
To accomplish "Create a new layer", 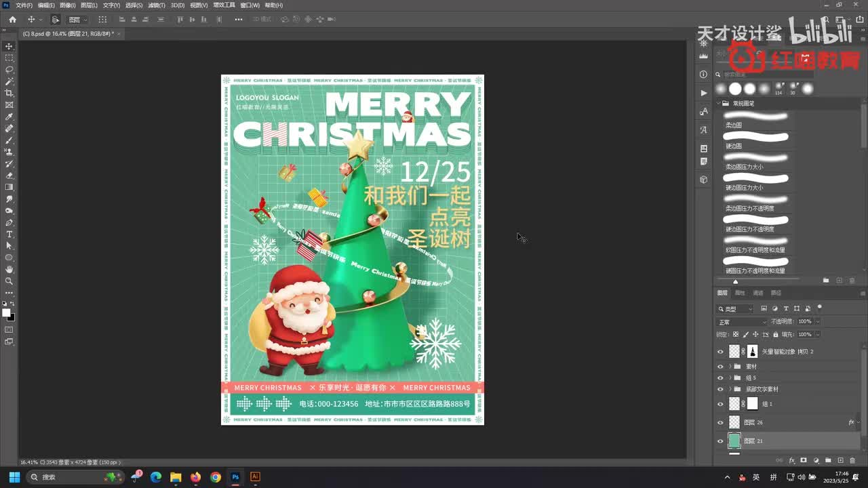I will (840, 460).
